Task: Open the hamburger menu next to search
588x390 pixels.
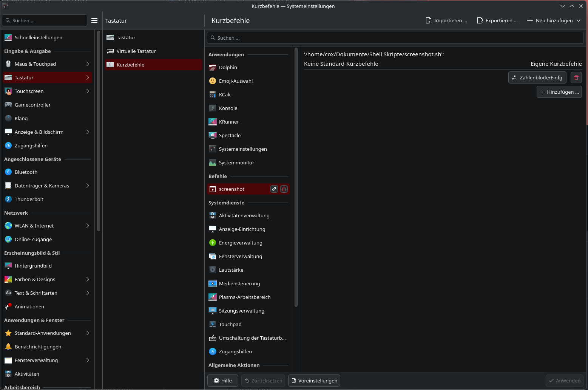Action: point(94,20)
